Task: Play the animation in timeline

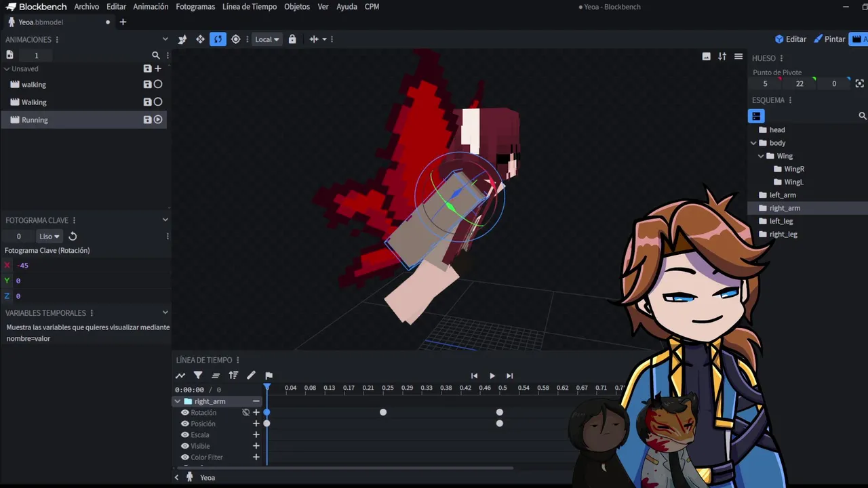Action: (x=492, y=375)
